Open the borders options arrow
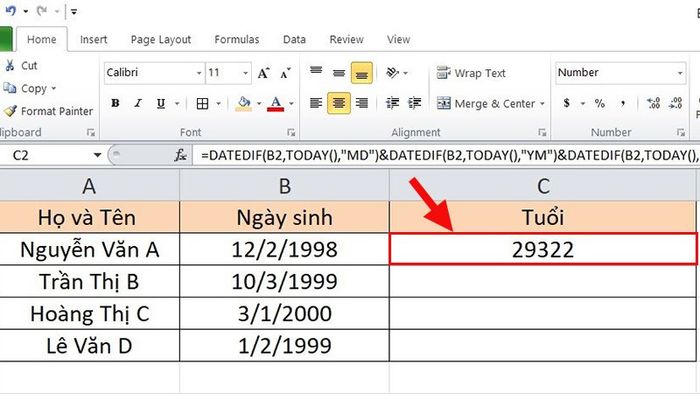The width and height of the screenshot is (700, 394). click(x=218, y=104)
